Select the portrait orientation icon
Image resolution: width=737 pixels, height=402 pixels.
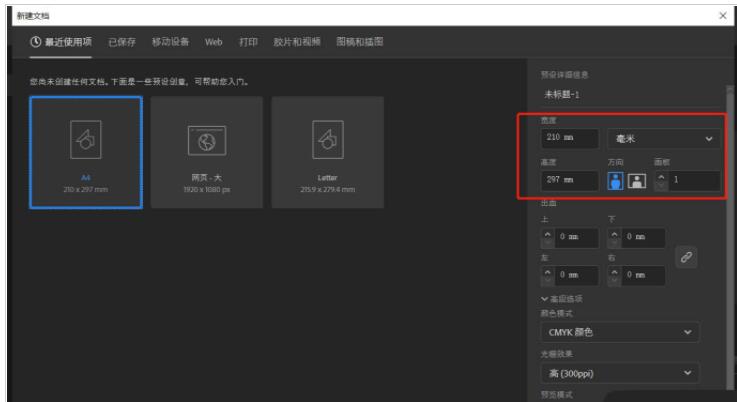click(x=617, y=181)
